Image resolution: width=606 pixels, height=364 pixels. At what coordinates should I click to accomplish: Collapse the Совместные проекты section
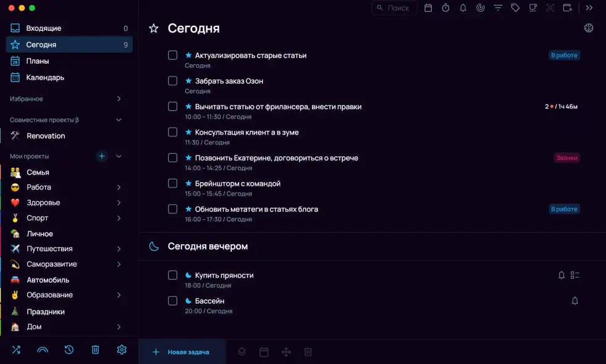[119, 120]
